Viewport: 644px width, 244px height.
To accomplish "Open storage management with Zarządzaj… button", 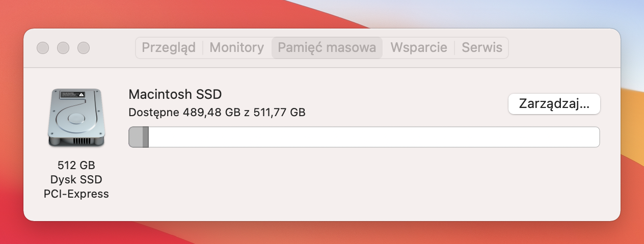I will coord(554,104).
